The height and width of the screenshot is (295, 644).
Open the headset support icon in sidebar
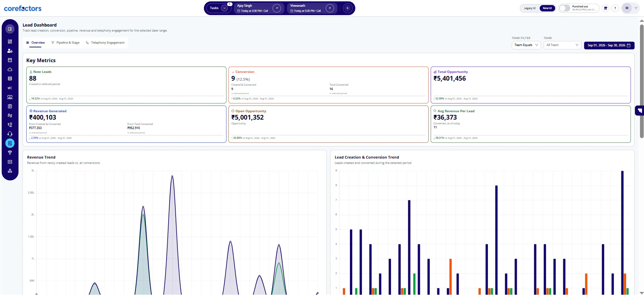tap(10, 134)
